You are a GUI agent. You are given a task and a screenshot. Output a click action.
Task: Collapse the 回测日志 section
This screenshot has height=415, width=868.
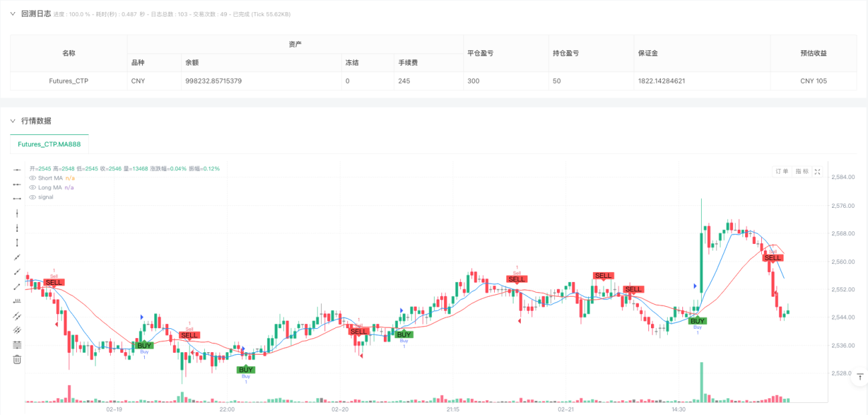point(13,13)
